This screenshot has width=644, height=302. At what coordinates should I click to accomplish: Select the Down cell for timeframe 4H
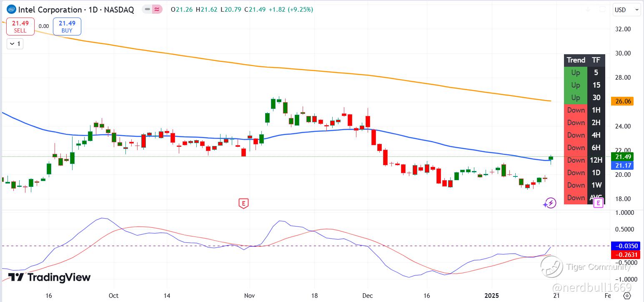(x=576, y=135)
